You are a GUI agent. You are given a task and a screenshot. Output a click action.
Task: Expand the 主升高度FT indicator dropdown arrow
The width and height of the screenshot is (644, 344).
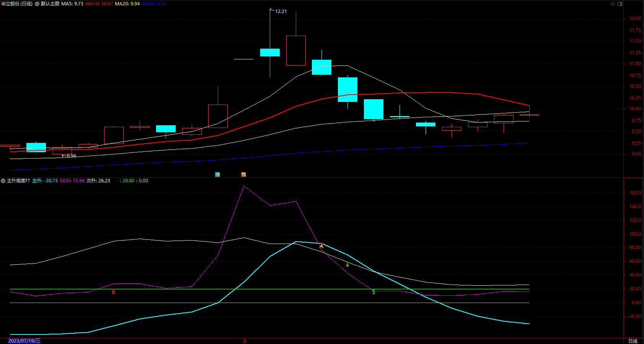(x=3, y=181)
